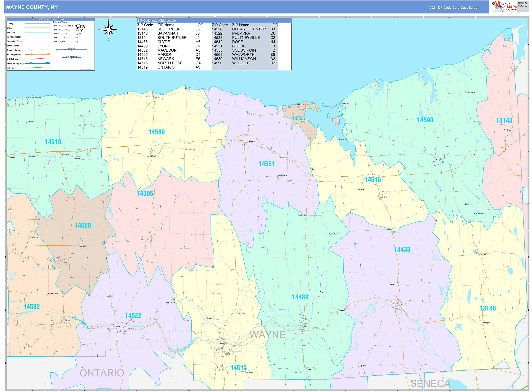Screen dimensions: 532x392
Task: Click 'Primary Streets' legend label
Action: 14,37
